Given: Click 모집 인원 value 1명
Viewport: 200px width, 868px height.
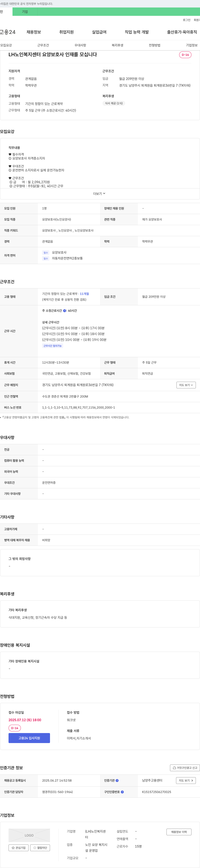Looking at the screenshot, I should (45, 208).
